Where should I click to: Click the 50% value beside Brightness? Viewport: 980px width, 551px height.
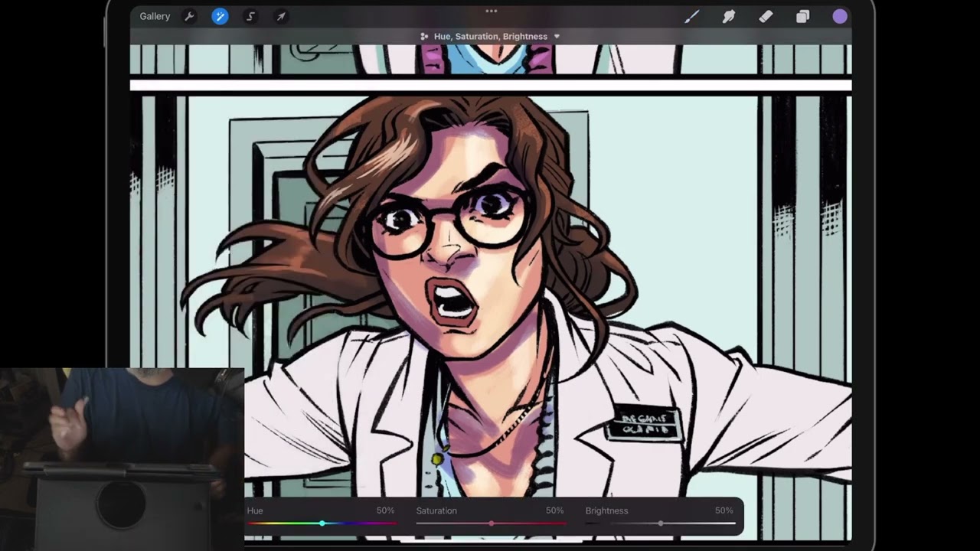pos(724,510)
